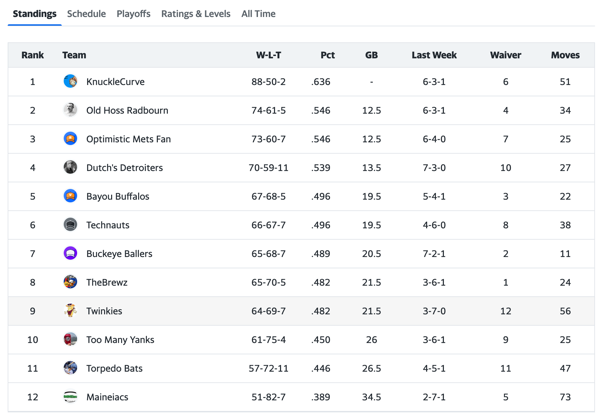Open TheBrewz team page link

point(107,283)
